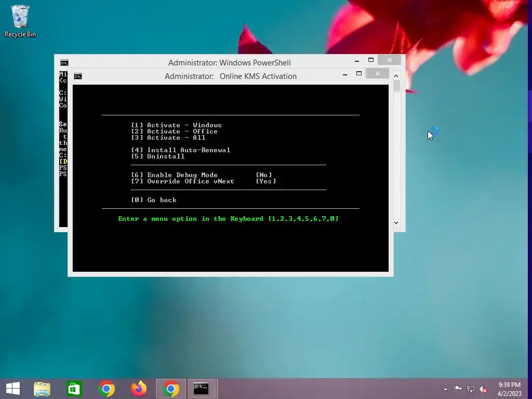Click the '[5] Uninstall' line

pos(158,156)
